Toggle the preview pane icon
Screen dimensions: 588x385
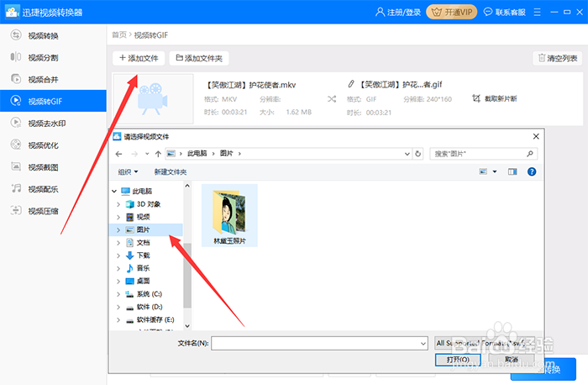(x=512, y=171)
